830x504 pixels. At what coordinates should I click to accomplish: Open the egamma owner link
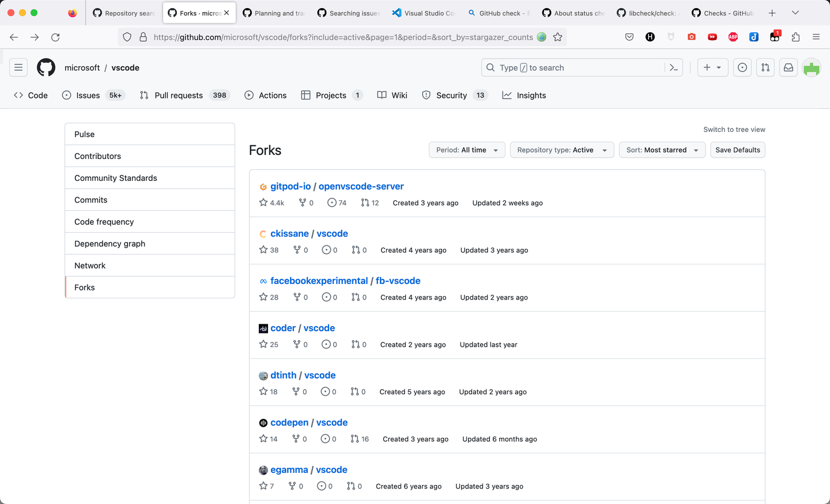tap(289, 470)
